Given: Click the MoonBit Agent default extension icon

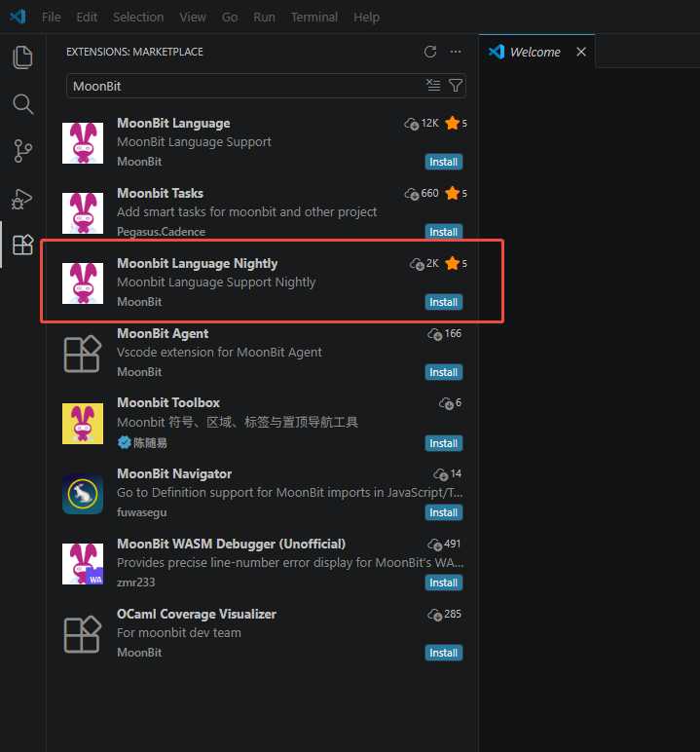Looking at the screenshot, I should (x=83, y=354).
